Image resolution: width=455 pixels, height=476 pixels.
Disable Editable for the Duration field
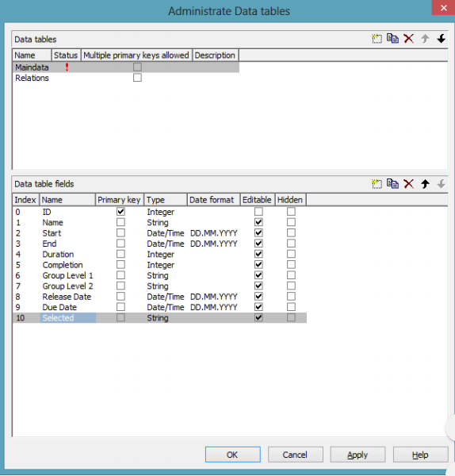pos(258,254)
